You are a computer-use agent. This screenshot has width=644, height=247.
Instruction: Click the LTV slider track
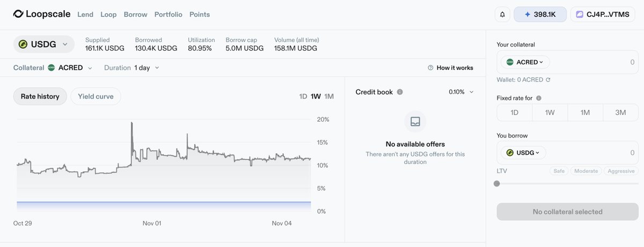point(568,183)
